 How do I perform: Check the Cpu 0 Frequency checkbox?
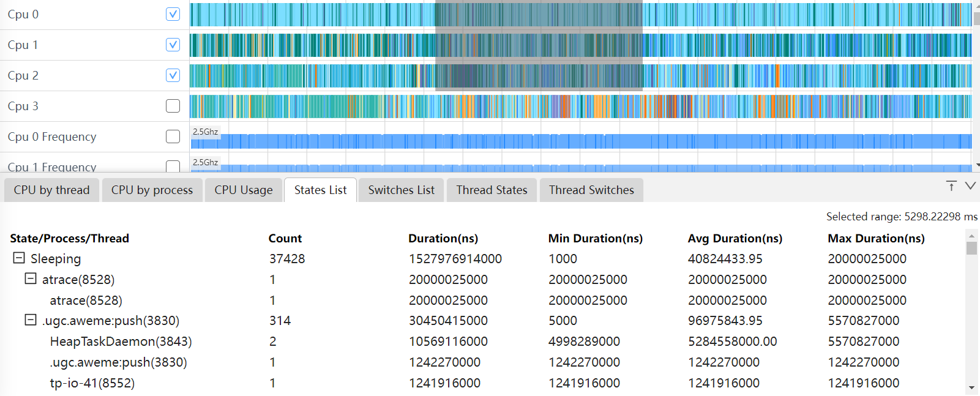pyautogui.click(x=173, y=136)
